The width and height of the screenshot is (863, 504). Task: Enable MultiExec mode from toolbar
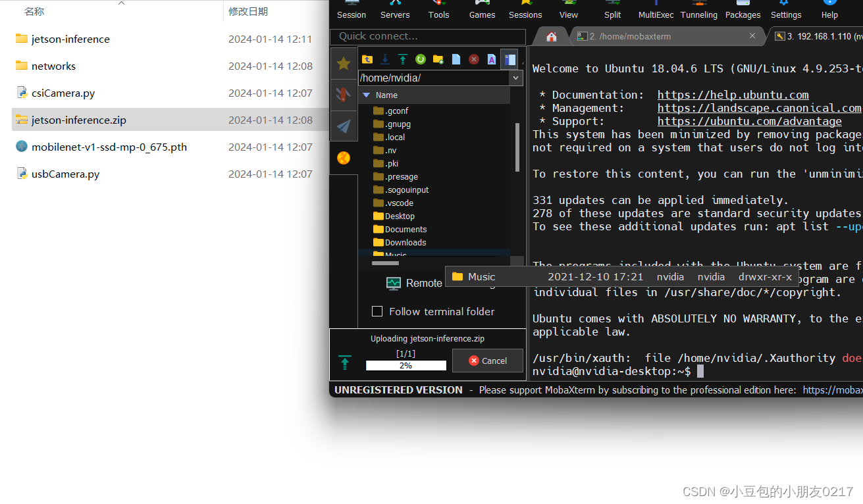656,10
